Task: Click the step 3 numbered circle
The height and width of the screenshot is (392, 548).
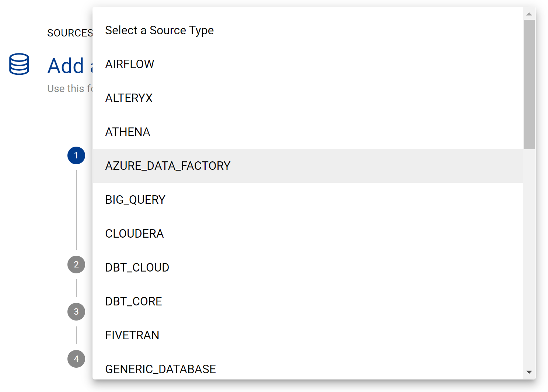Action: click(76, 312)
